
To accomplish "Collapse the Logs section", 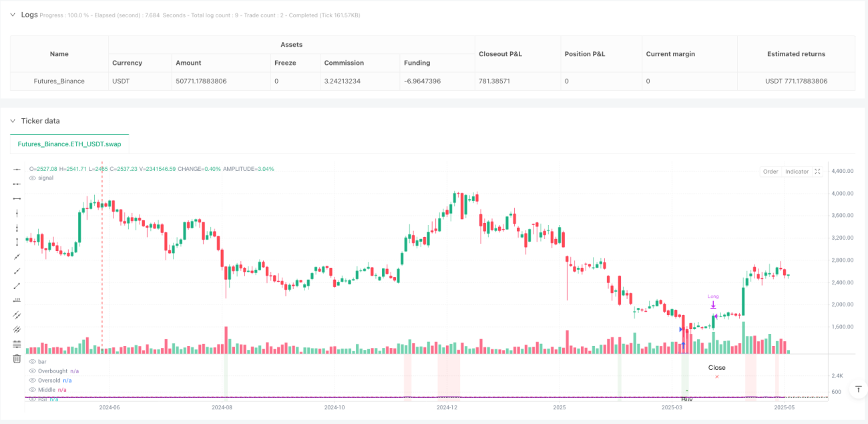I will (x=12, y=15).
